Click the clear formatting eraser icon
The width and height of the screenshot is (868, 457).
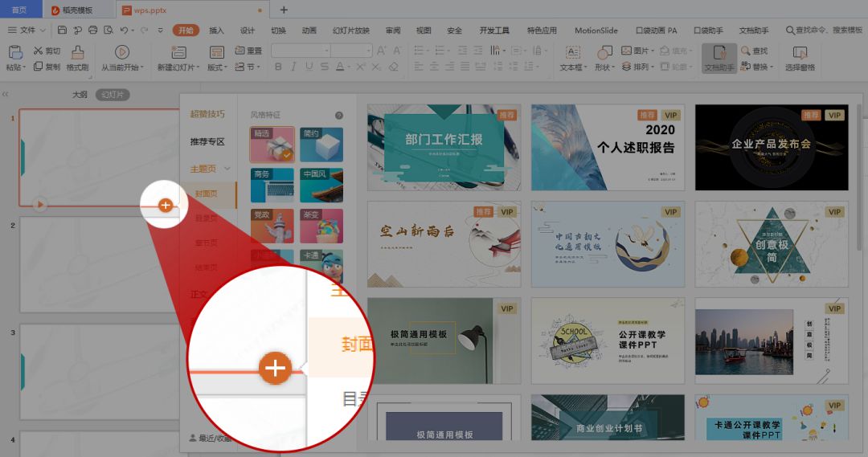click(393, 67)
